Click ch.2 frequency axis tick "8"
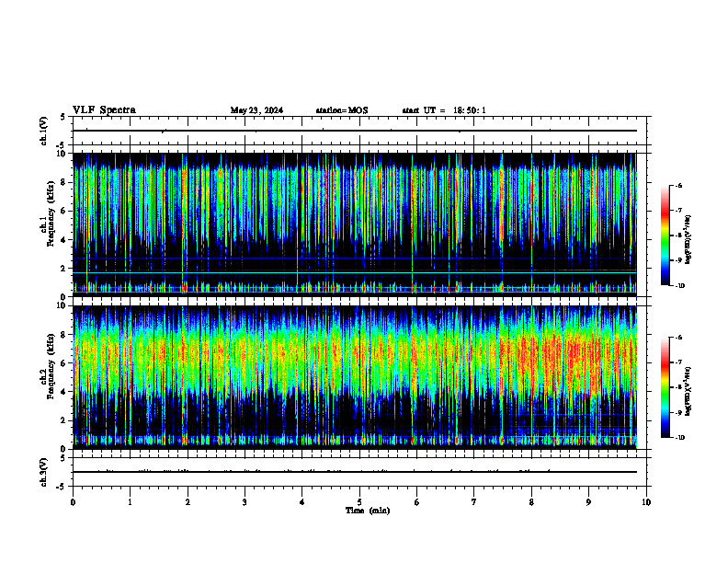 63,335
